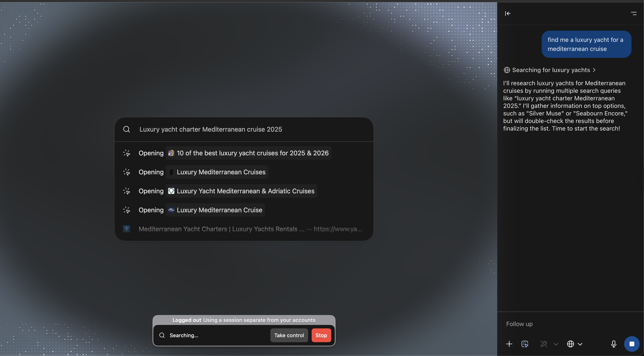
Task: Activate the microphone voice input
Action: (x=613, y=344)
